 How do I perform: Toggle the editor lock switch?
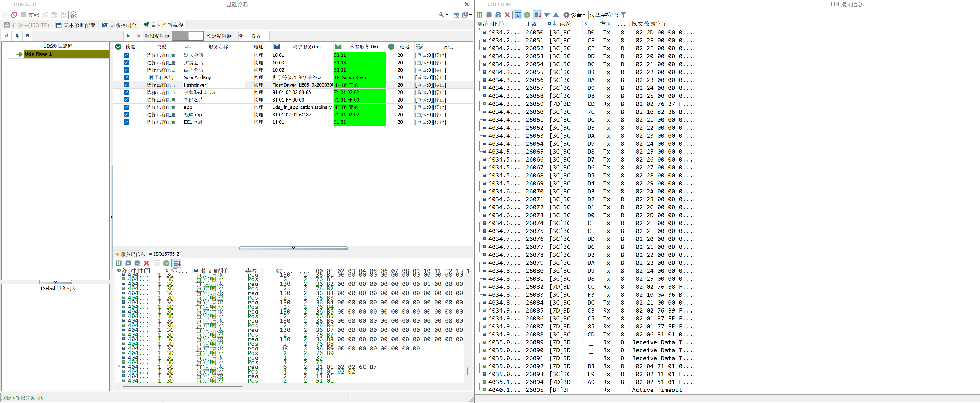[x=188, y=36]
